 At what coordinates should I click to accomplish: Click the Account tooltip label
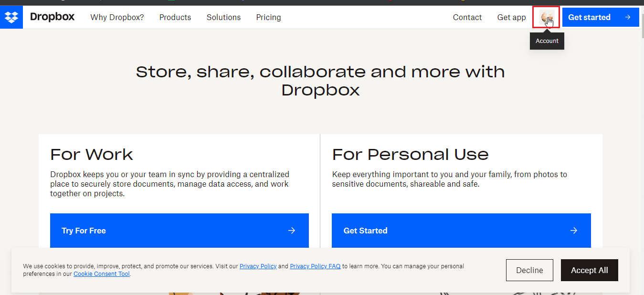click(x=547, y=41)
